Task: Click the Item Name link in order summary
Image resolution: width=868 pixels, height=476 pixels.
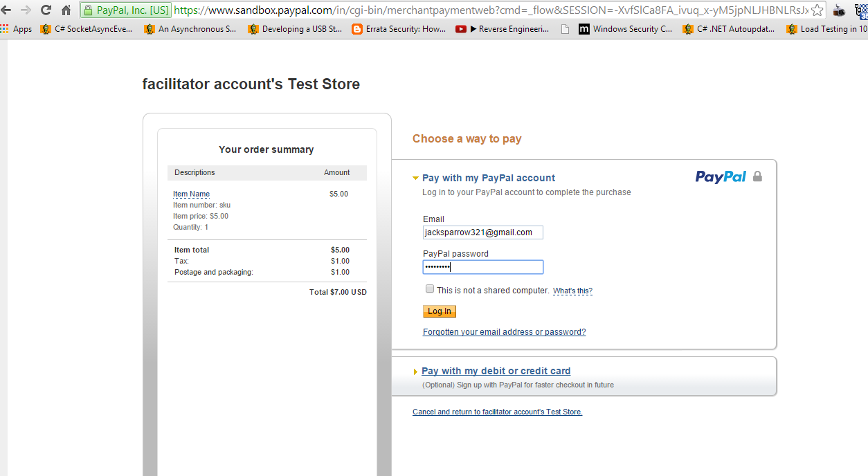Action: (x=192, y=194)
